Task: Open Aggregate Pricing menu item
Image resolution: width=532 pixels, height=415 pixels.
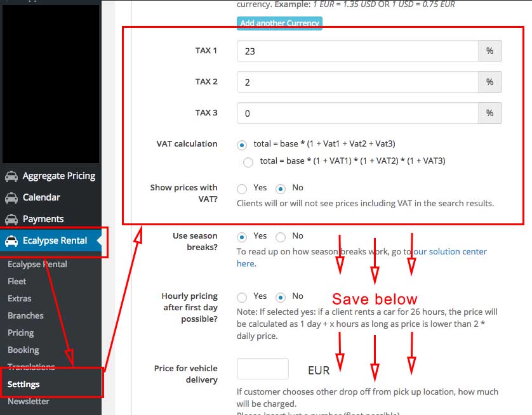Action: (58, 176)
